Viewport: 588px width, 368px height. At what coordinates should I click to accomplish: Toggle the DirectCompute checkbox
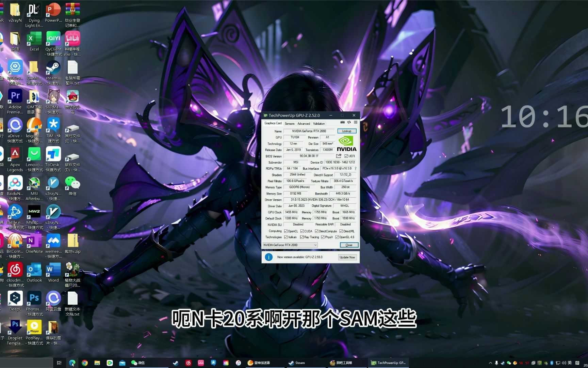[316, 231]
